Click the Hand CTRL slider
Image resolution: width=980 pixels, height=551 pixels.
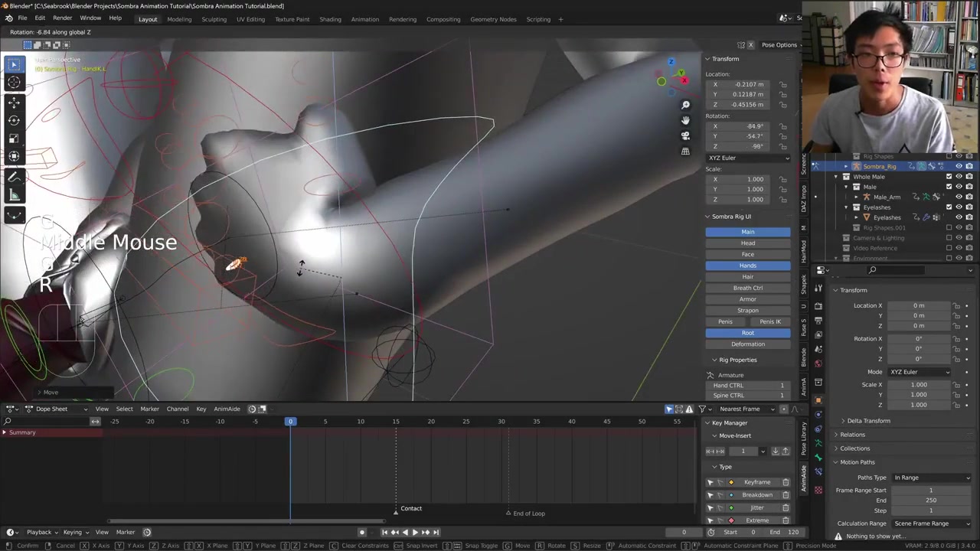coord(748,385)
